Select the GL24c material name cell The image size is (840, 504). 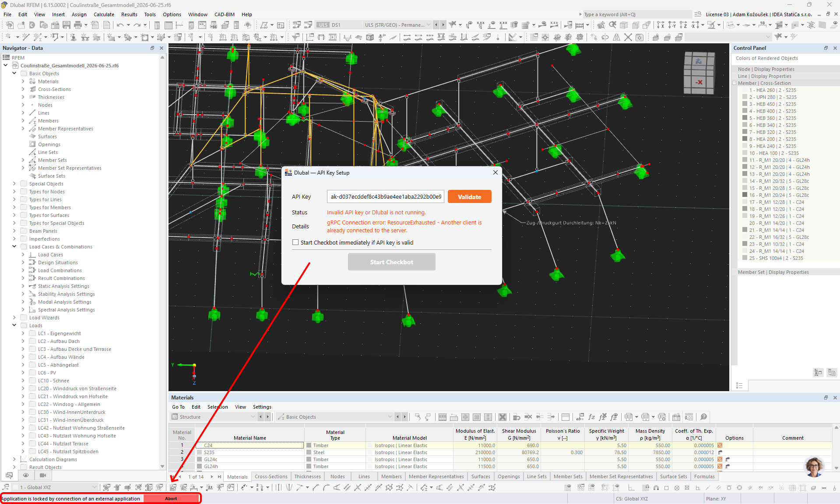(x=250, y=459)
